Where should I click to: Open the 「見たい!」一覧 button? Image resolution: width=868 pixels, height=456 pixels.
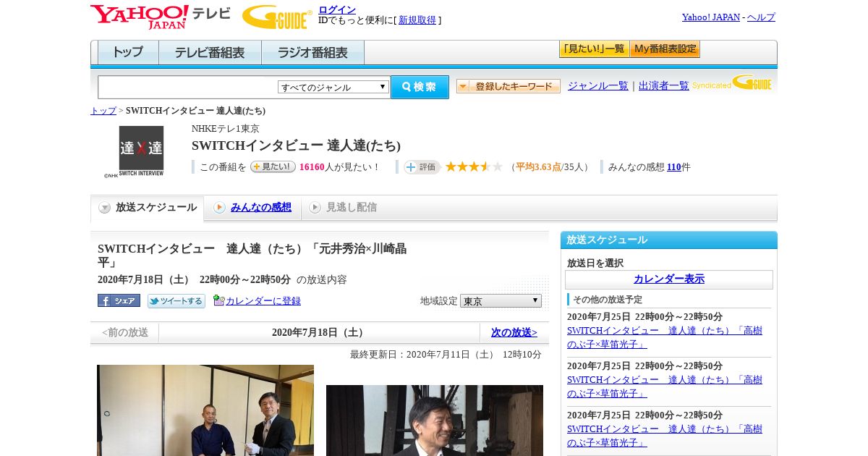point(594,49)
